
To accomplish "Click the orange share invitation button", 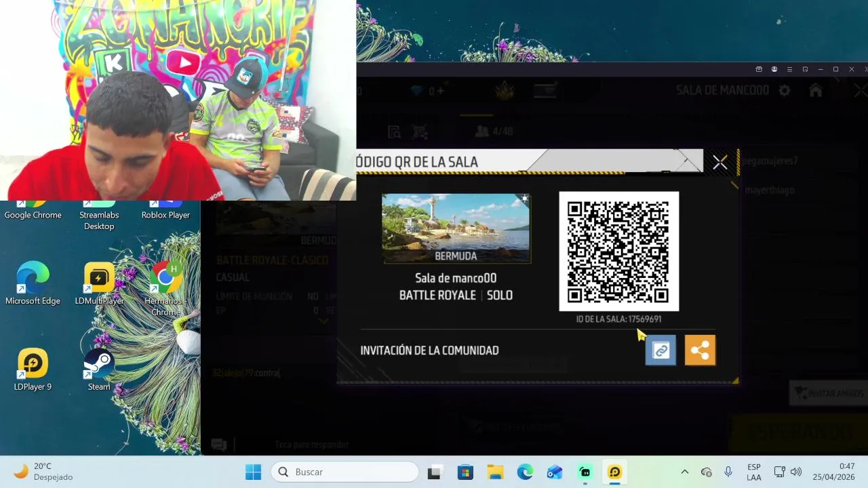I will pyautogui.click(x=700, y=350).
